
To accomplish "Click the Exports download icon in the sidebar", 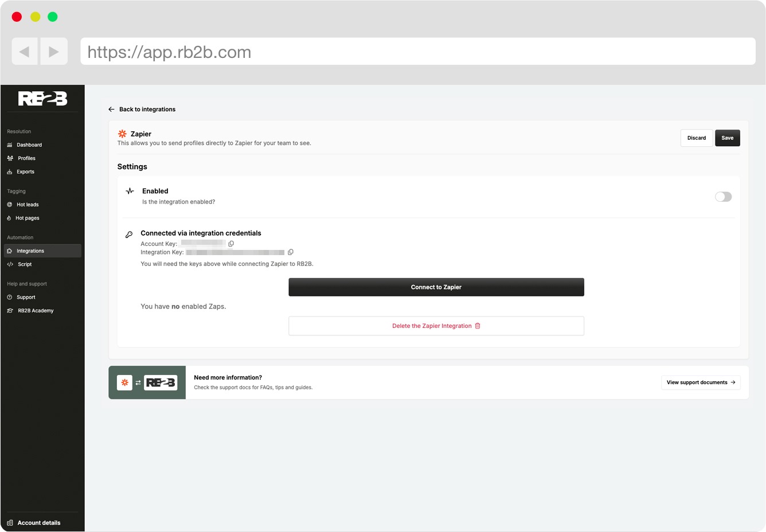I will [x=10, y=172].
